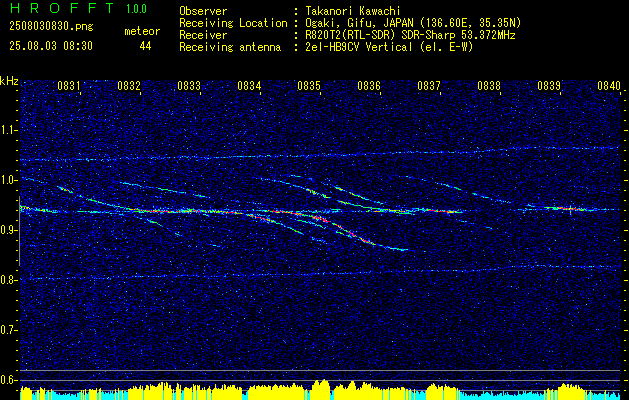
Task: Click frequency axis label 1.0
Action: tap(9, 180)
